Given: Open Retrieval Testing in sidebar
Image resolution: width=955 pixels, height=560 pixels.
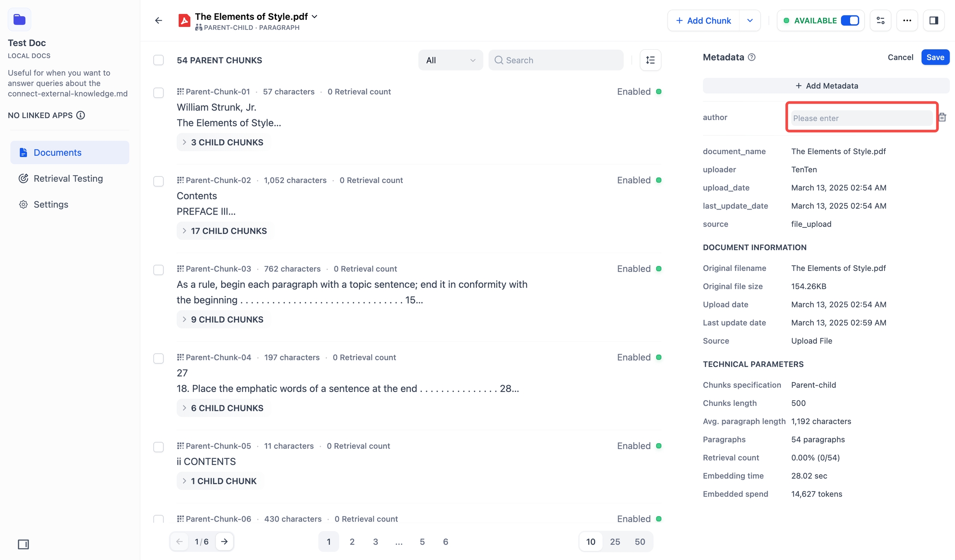Looking at the screenshot, I should click(68, 179).
